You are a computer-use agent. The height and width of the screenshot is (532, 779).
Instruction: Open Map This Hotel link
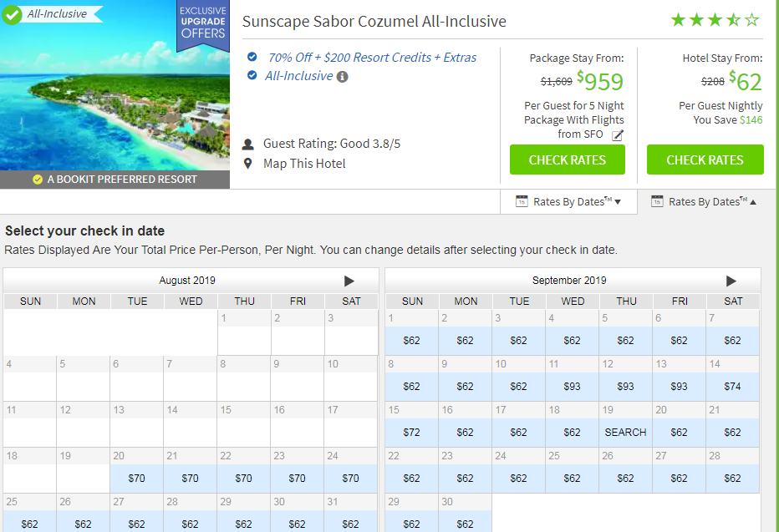coord(304,163)
